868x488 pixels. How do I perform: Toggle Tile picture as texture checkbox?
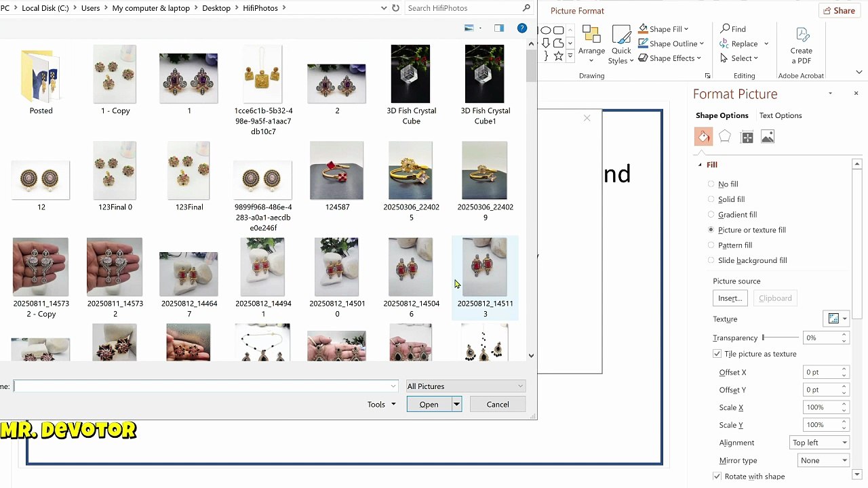pos(717,354)
